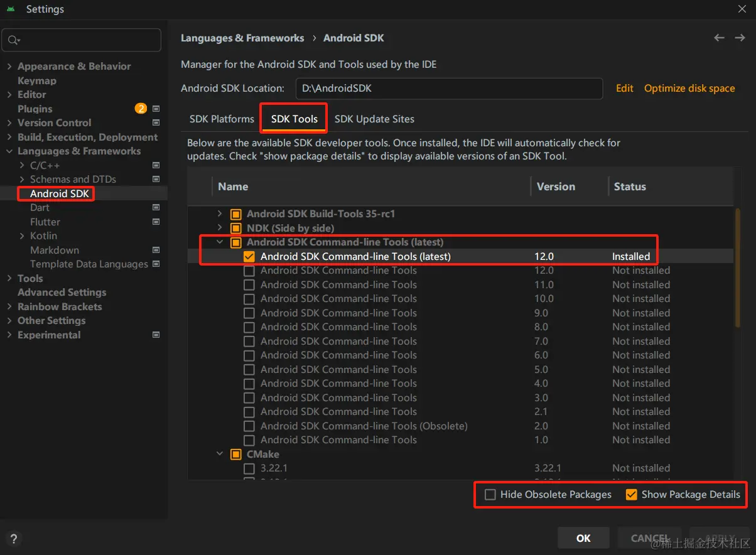Click the Apply button
The height and width of the screenshot is (555, 756).
[x=720, y=538]
